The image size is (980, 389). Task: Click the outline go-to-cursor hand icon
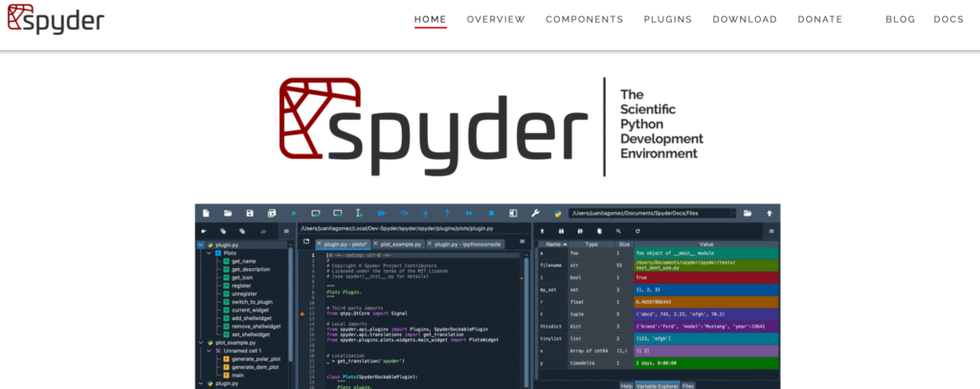click(204, 231)
